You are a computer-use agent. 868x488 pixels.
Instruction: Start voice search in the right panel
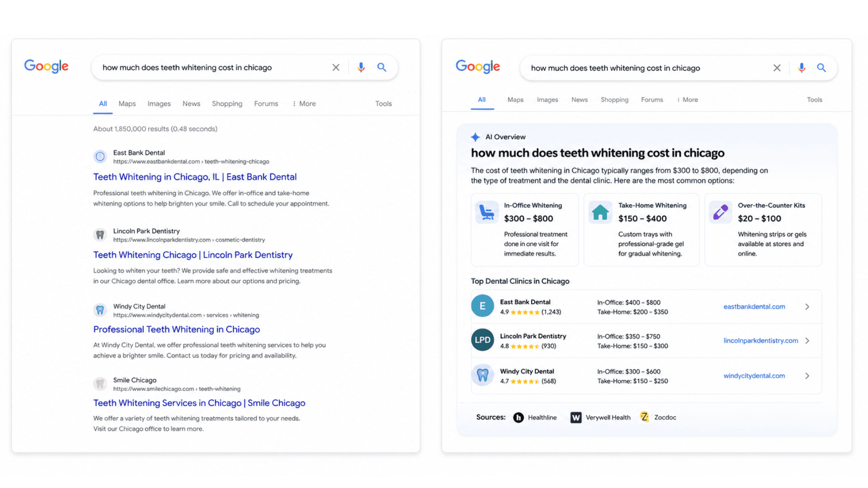coord(802,68)
